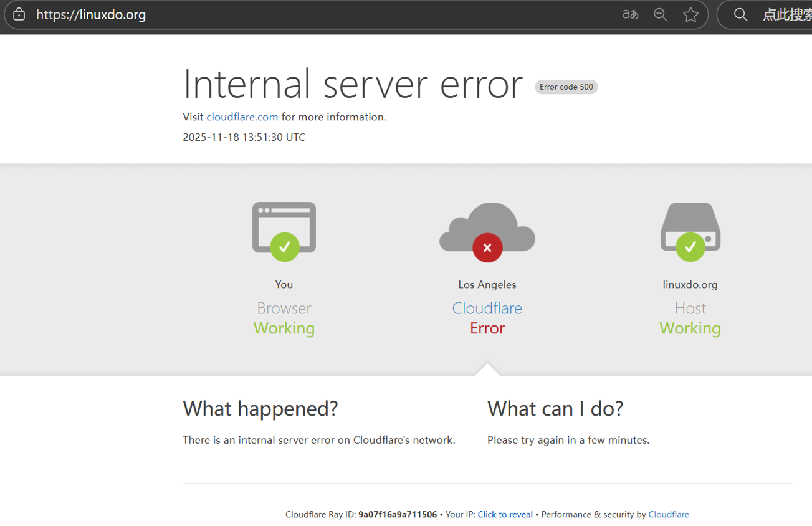
Task: Click the browser window status icon
Action: tap(284, 231)
